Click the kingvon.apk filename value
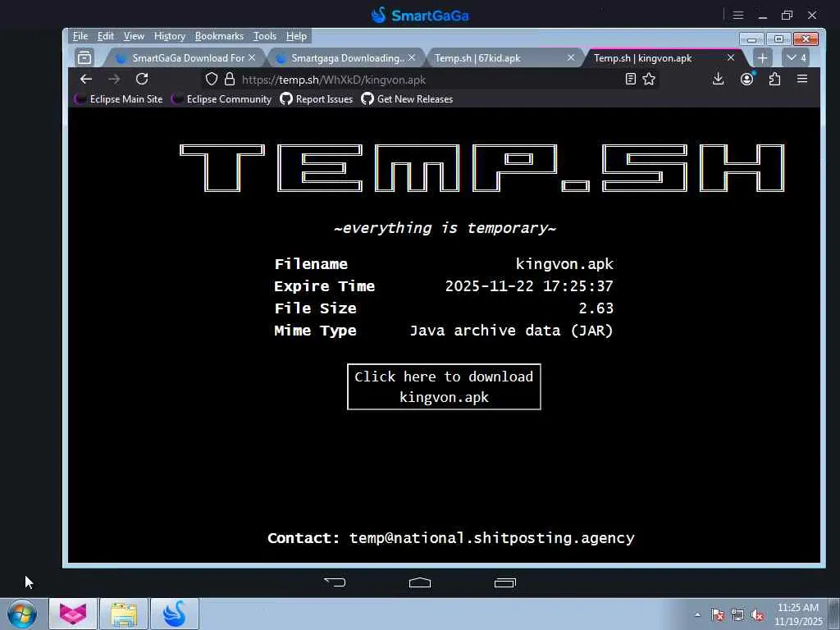The image size is (840, 630). tap(564, 263)
